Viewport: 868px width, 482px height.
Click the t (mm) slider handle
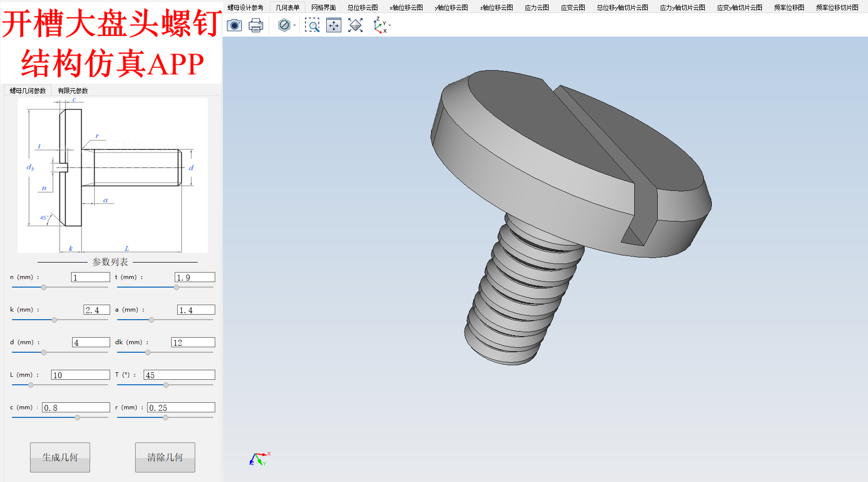[x=177, y=288]
